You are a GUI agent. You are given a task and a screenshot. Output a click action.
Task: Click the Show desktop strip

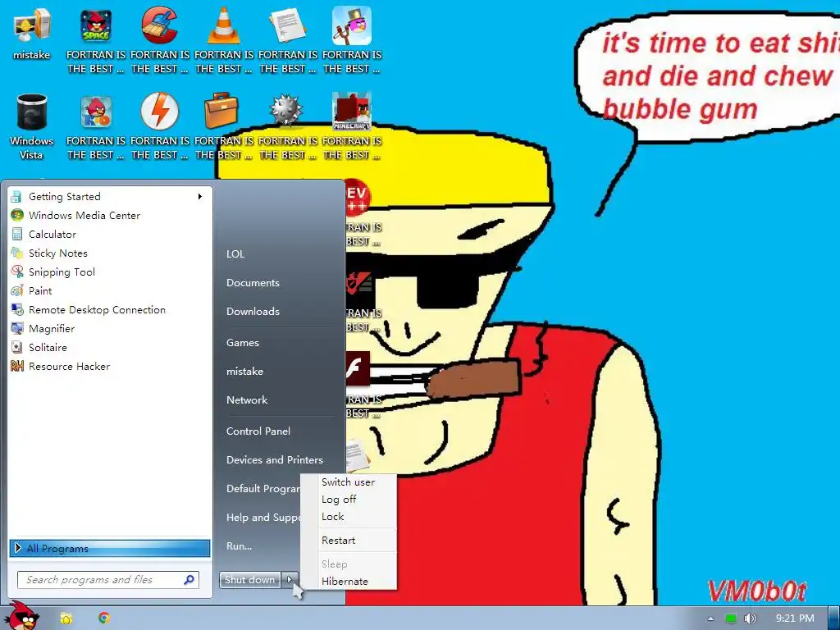tap(833, 619)
